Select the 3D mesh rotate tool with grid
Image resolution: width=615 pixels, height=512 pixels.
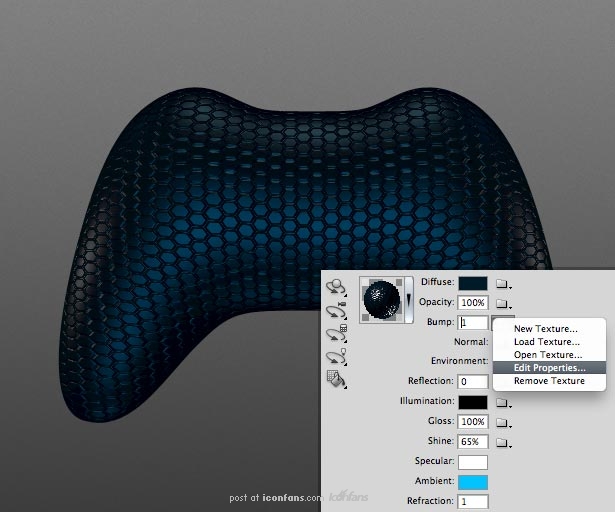(x=336, y=333)
